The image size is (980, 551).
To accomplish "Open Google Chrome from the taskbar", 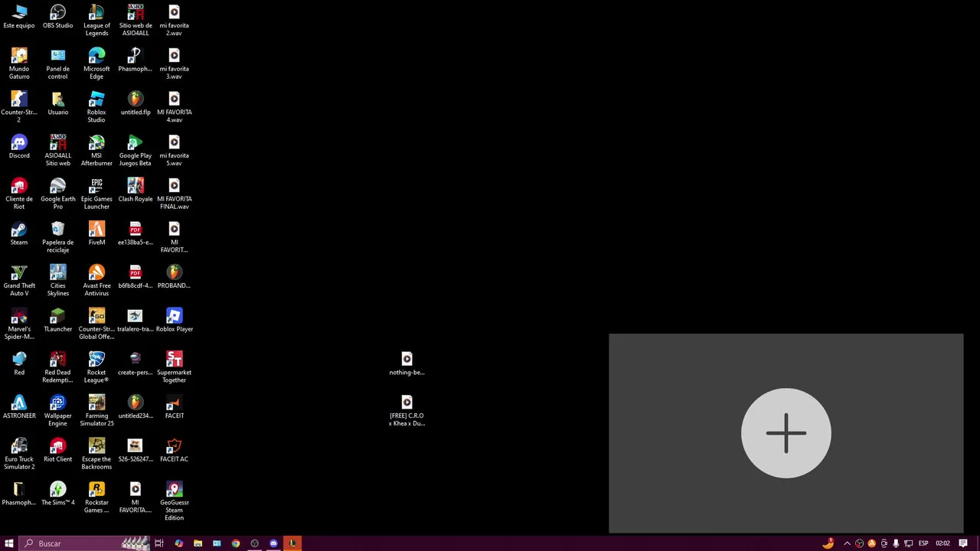I will [236, 543].
